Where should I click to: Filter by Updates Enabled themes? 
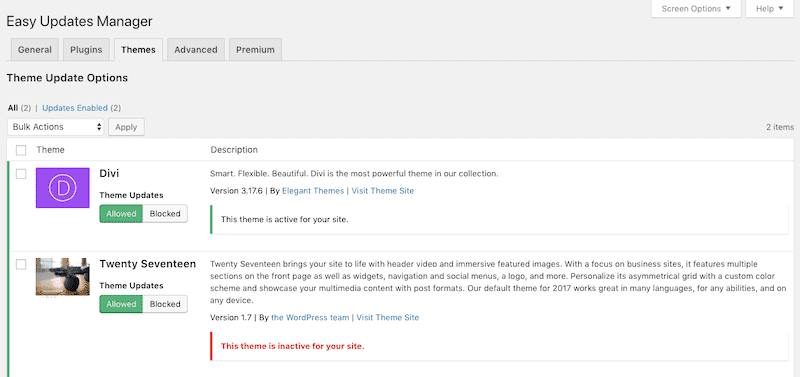[x=75, y=108]
